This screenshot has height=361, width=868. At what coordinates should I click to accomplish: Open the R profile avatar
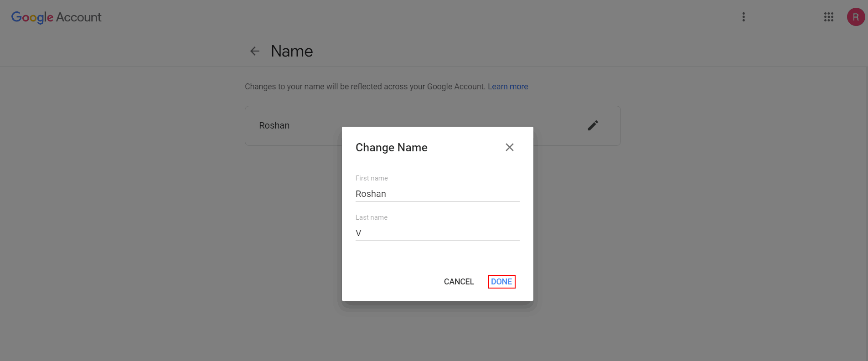[x=856, y=17]
